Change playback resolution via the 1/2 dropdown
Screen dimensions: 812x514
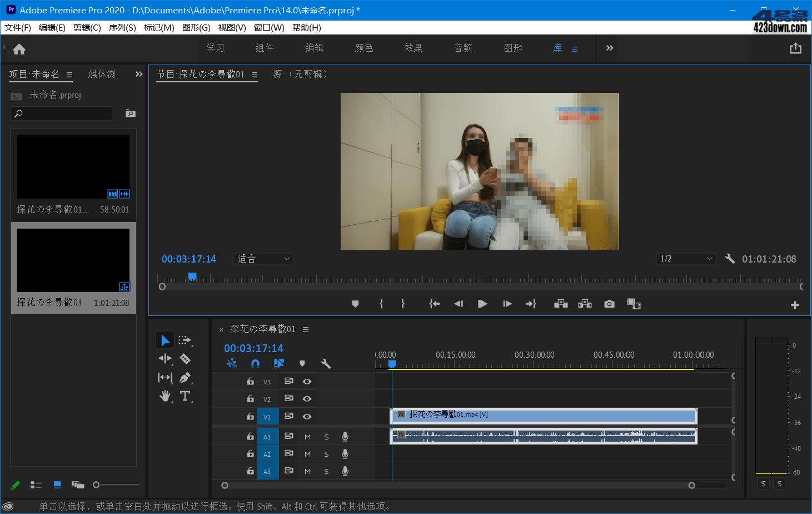click(685, 258)
